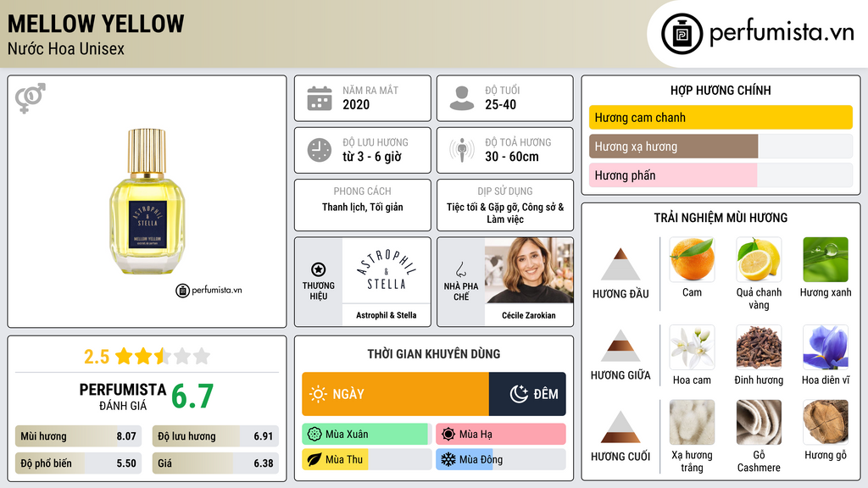This screenshot has height=488, width=868.
Task: Select the Đinh hương clove image
Action: click(759, 347)
